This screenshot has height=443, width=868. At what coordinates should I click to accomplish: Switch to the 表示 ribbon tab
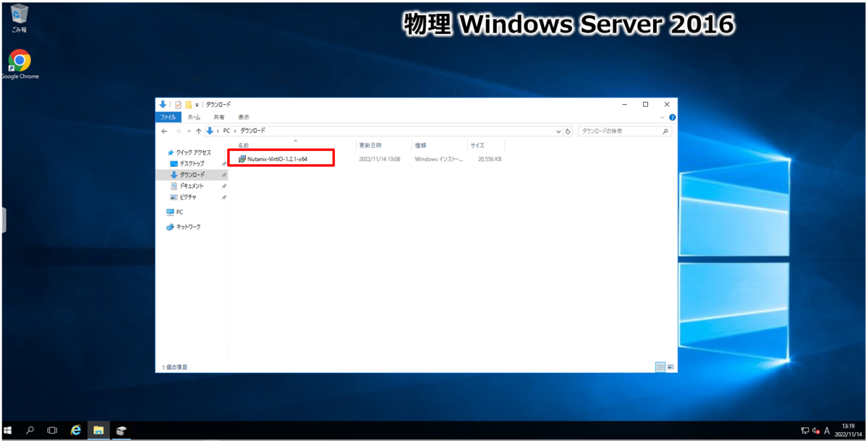pos(244,117)
